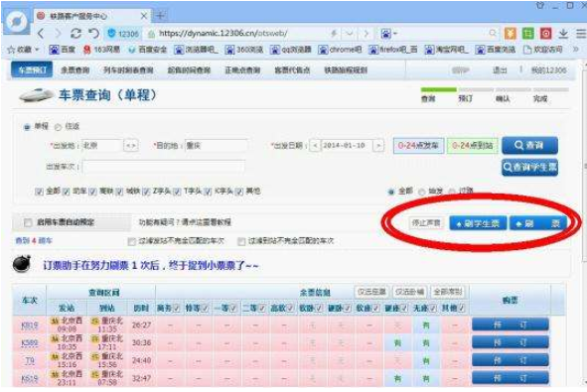Select the 往返 radio button
The height and width of the screenshot is (392, 587).
pyautogui.click(x=58, y=127)
